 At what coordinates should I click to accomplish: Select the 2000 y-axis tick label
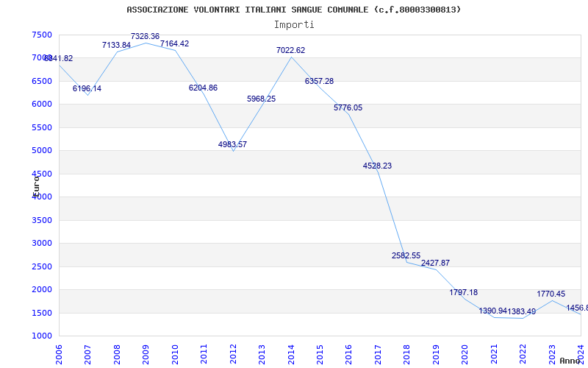(42, 289)
